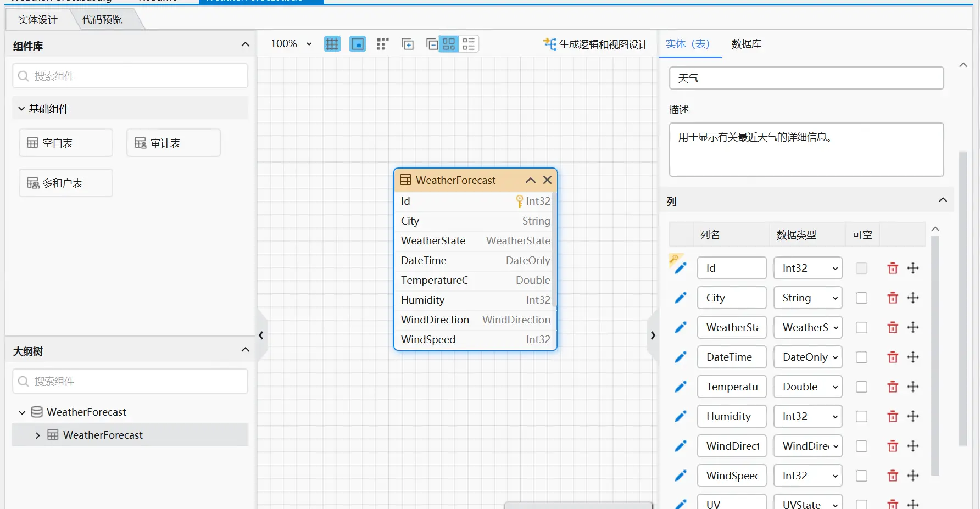Click 生成逻辑和视图设计 button
This screenshot has height=509, width=980.
point(595,44)
